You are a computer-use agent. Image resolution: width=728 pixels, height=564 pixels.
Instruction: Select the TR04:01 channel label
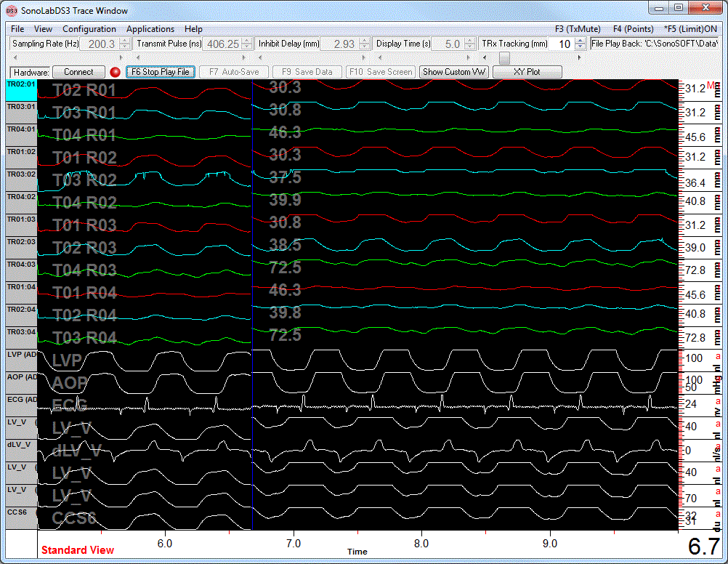pos(21,136)
